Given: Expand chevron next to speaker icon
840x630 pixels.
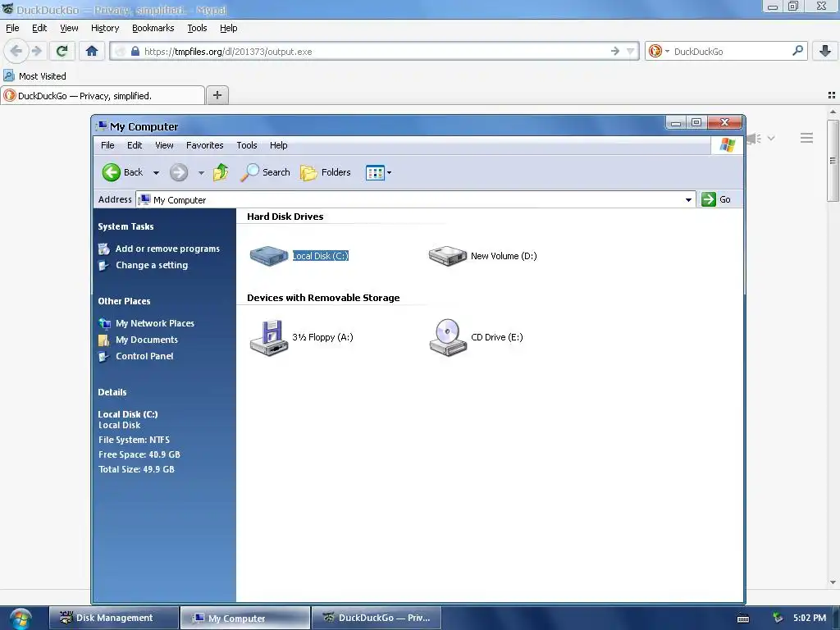Looking at the screenshot, I should (x=771, y=138).
